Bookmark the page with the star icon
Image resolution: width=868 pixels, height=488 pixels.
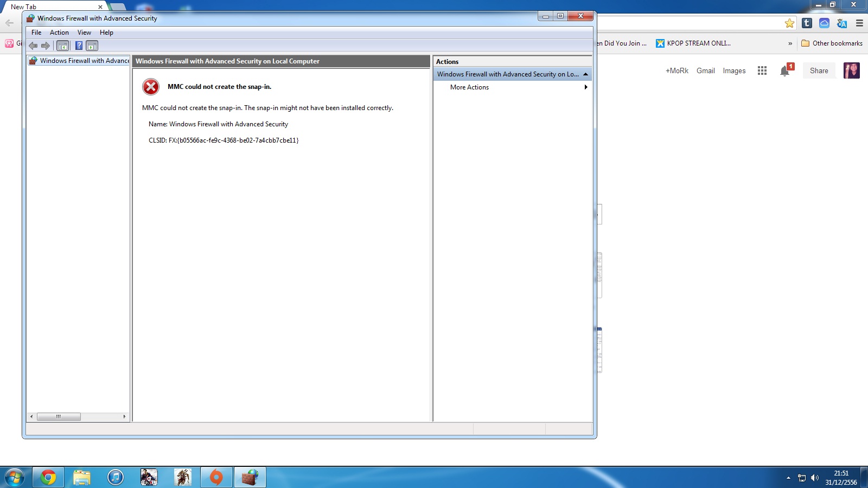click(789, 23)
